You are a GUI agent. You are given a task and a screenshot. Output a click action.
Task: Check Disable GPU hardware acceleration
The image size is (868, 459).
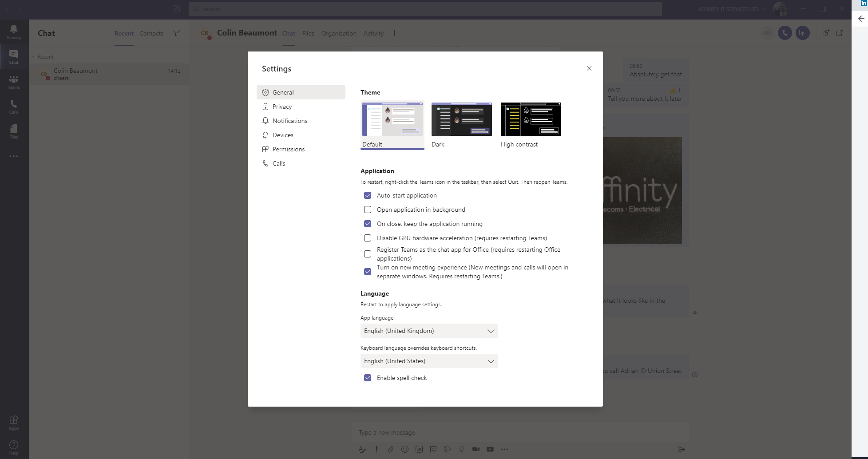tap(368, 238)
